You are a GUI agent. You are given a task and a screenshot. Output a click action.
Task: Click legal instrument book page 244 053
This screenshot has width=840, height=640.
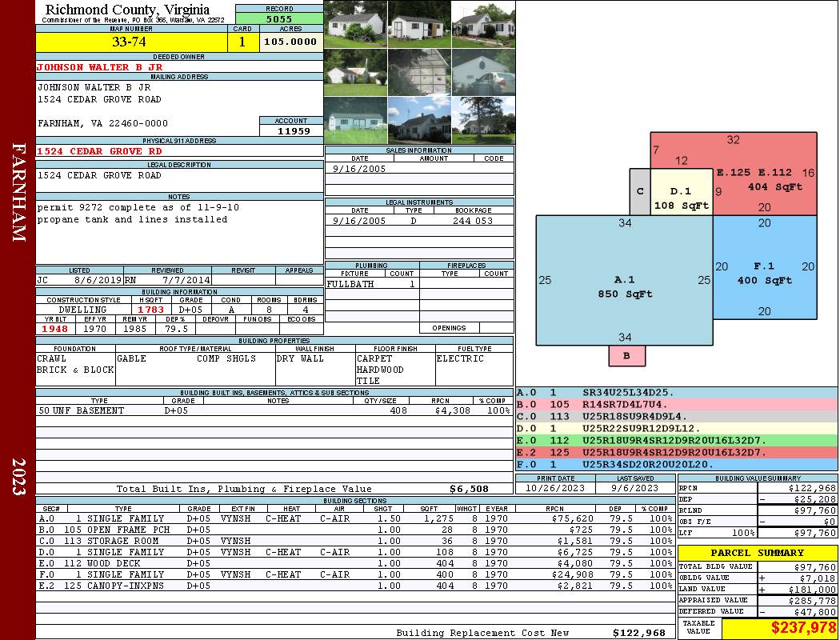pyautogui.click(x=473, y=221)
